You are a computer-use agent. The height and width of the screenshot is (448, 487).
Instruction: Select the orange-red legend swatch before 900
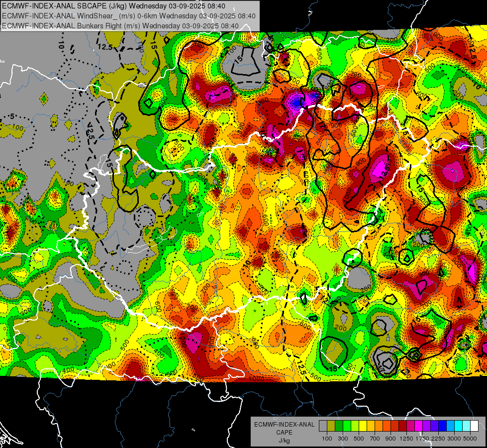pos(387,426)
